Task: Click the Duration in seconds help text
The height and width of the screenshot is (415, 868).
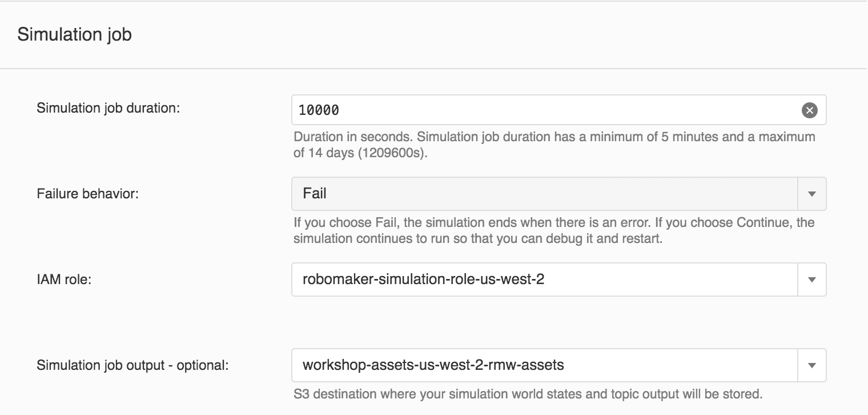Action: coord(554,145)
